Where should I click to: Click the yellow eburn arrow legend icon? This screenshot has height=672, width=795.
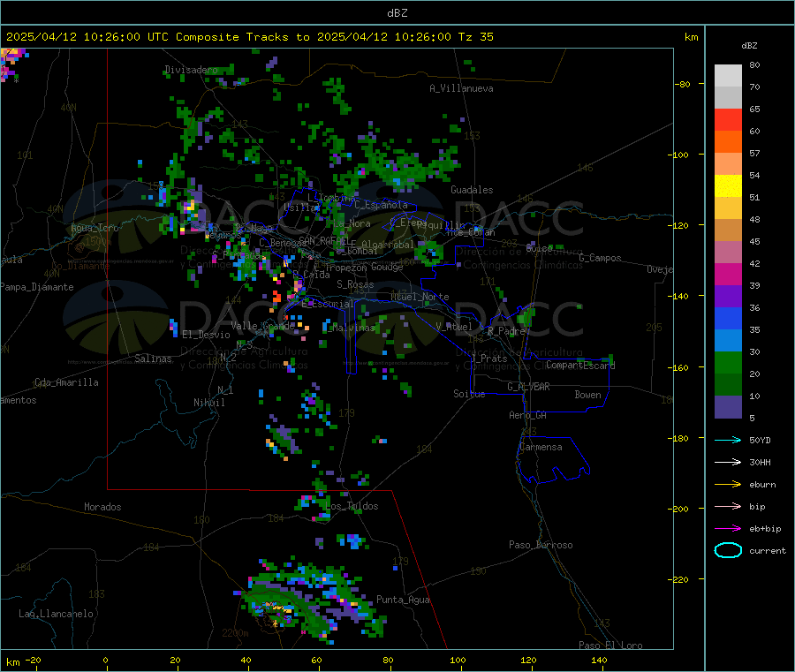tap(728, 485)
